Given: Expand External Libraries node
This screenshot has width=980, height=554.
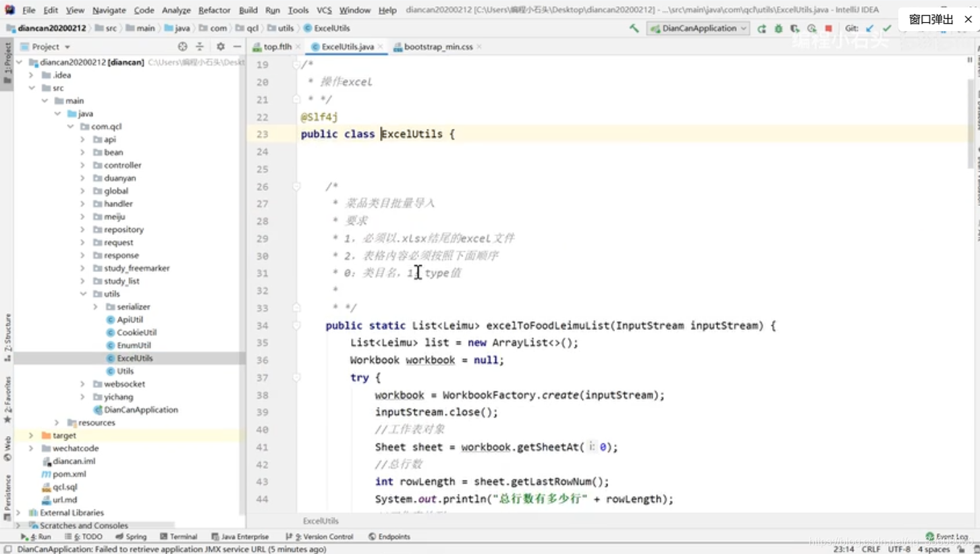Looking at the screenshot, I should click(18, 512).
